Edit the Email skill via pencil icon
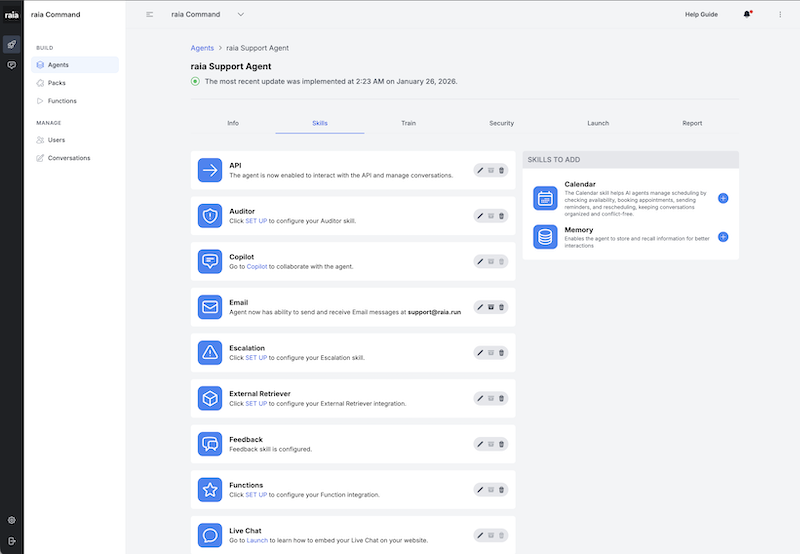This screenshot has height=554, width=800. pos(480,307)
